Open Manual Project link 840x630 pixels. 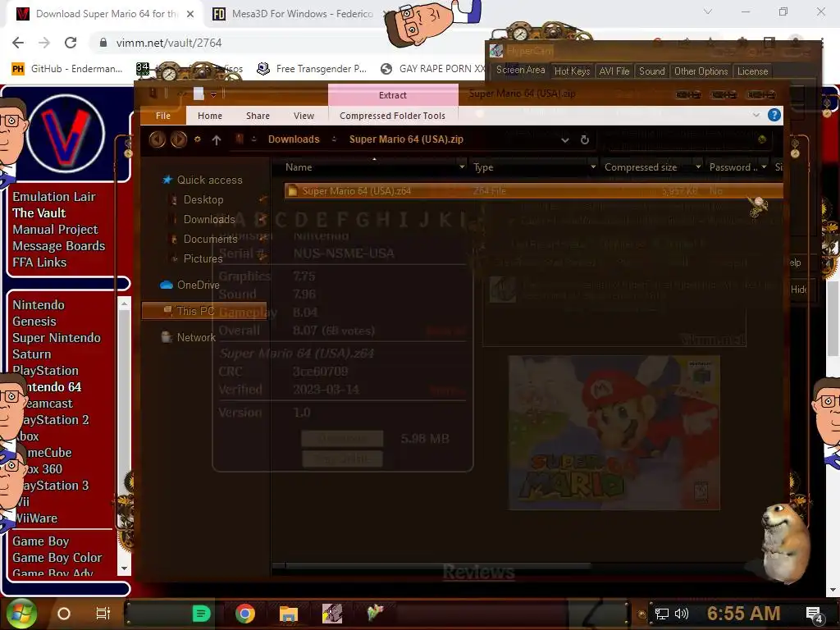(55, 230)
